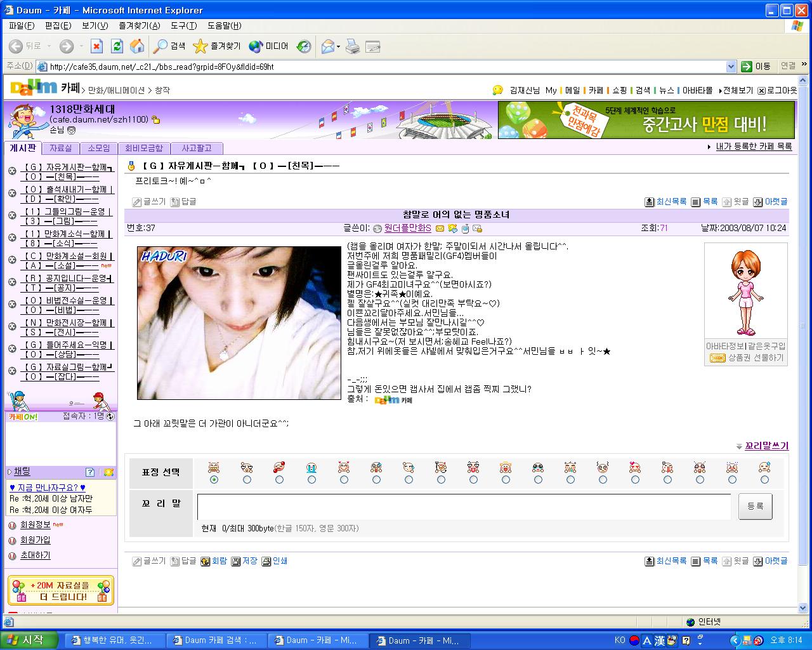
Task: Refresh the page using green arrows icon
Action: point(117,46)
